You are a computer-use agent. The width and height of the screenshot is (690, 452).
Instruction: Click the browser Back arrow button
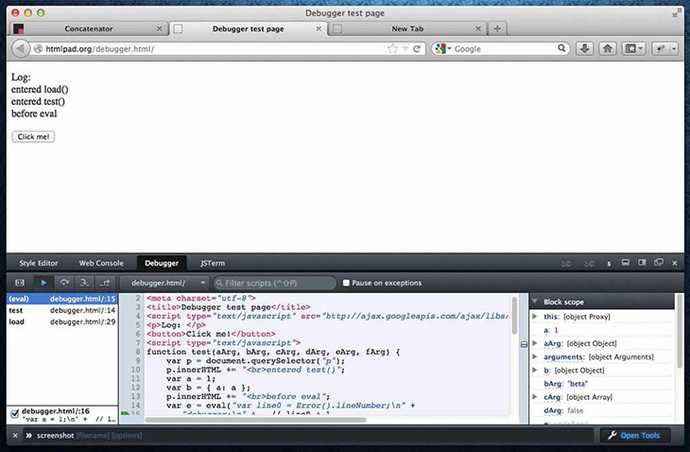tap(19, 48)
